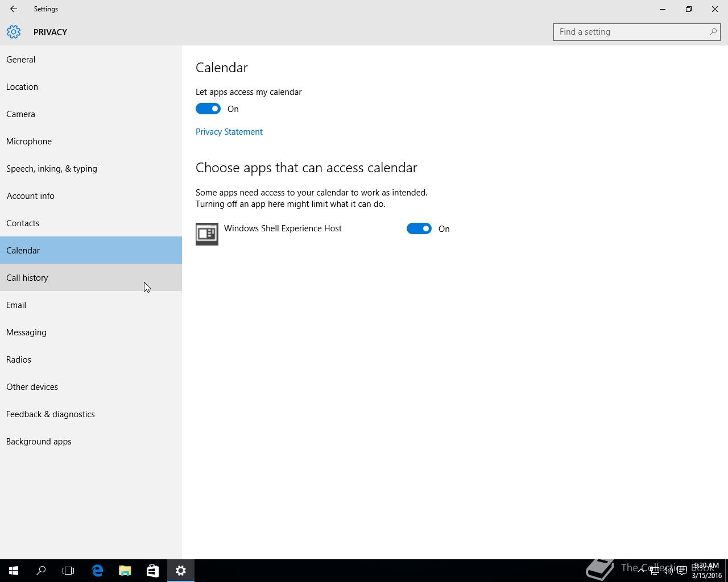728x582 pixels.
Task: Click the Settings taskbar icon
Action: (181, 571)
